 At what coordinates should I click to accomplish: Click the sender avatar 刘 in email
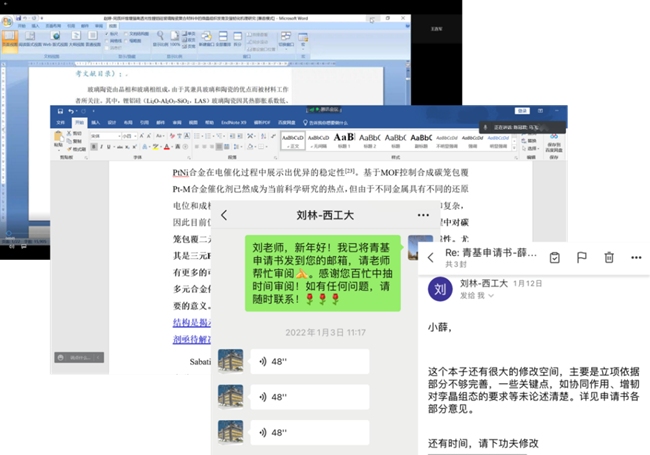[441, 290]
